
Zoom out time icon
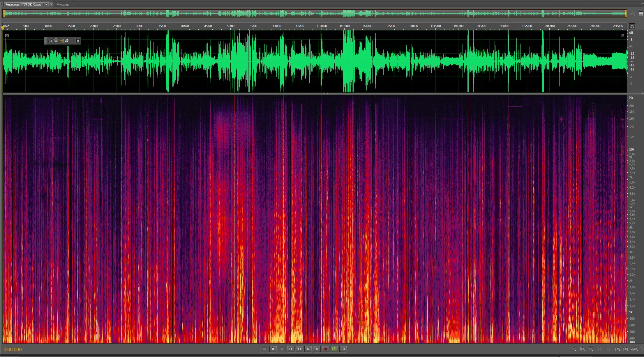click(x=600, y=349)
